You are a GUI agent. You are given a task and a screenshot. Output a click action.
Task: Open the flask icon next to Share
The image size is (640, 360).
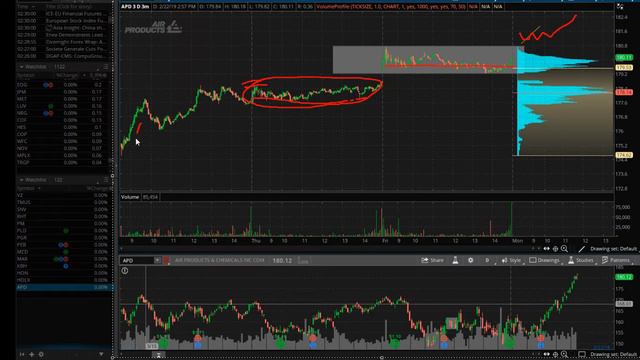point(455,260)
